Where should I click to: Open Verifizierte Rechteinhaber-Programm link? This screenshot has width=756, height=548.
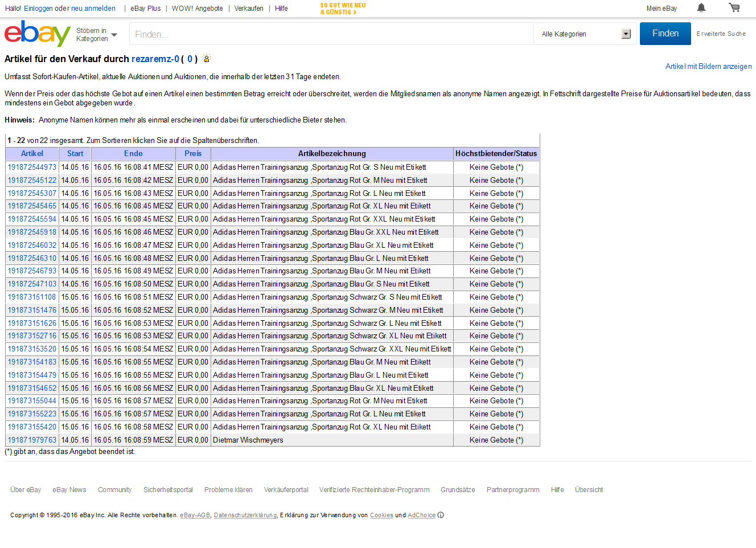pos(375,490)
